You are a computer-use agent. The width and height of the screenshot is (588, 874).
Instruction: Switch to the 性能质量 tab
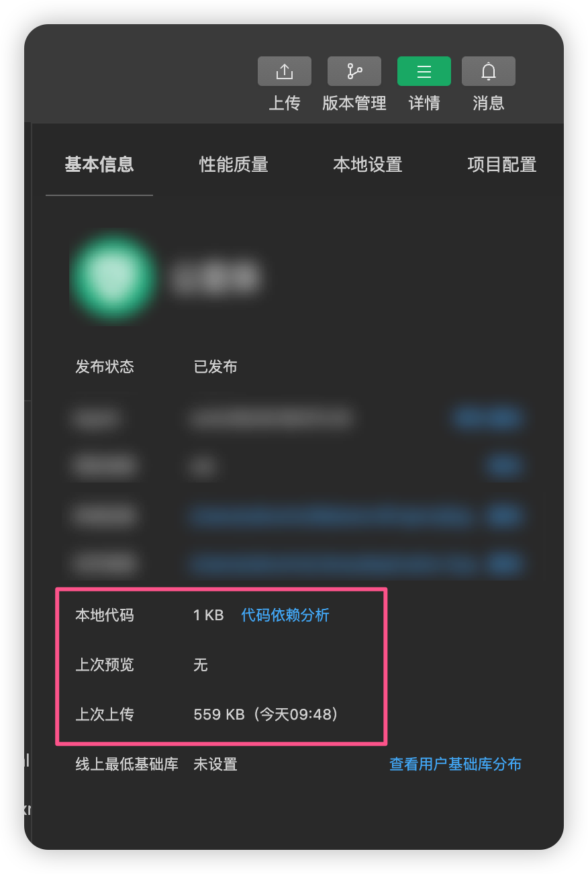pos(234,164)
